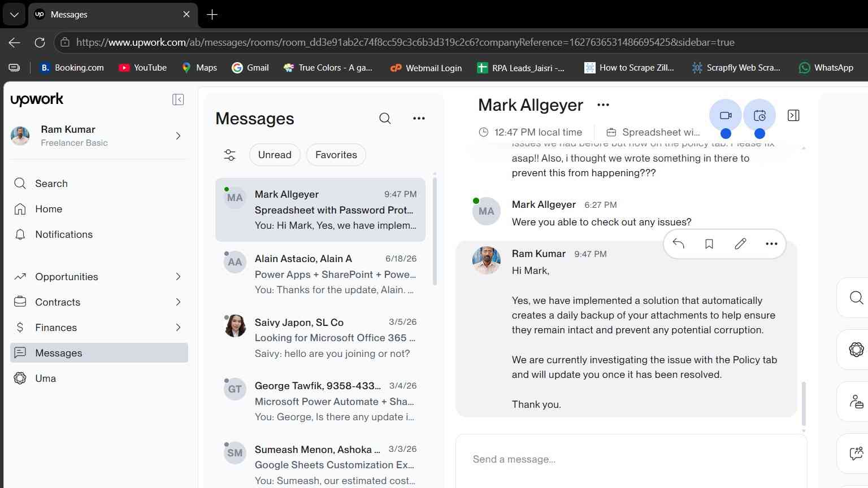Click the reply arrow on Ram's message
Image resolution: width=868 pixels, height=488 pixels.
pyautogui.click(x=678, y=244)
